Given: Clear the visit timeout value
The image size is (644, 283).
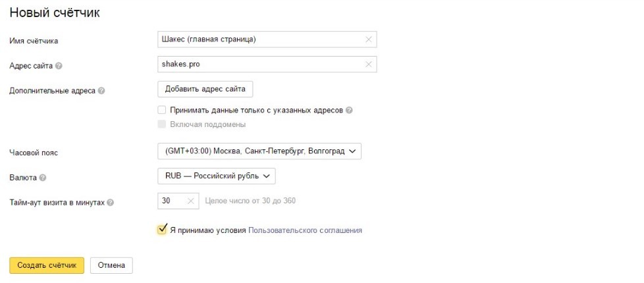Looking at the screenshot, I should pyautogui.click(x=190, y=201).
